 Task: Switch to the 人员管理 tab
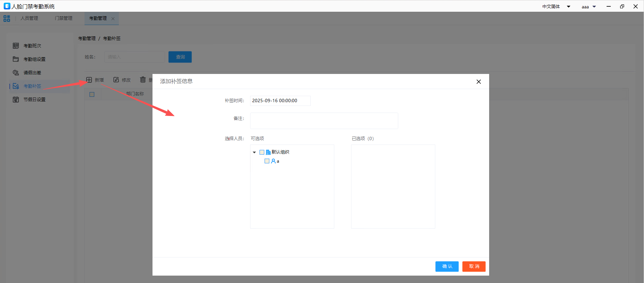tap(29, 18)
